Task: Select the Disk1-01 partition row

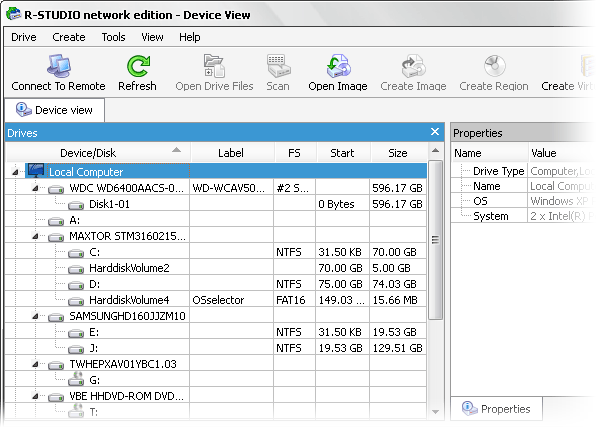Action: coord(216,204)
